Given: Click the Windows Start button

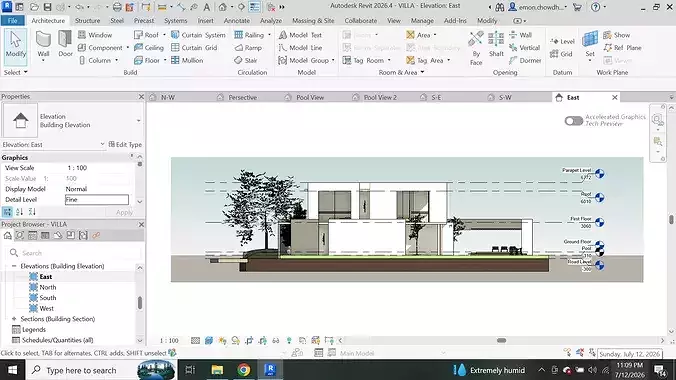Looking at the screenshot, I should tap(13, 370).
